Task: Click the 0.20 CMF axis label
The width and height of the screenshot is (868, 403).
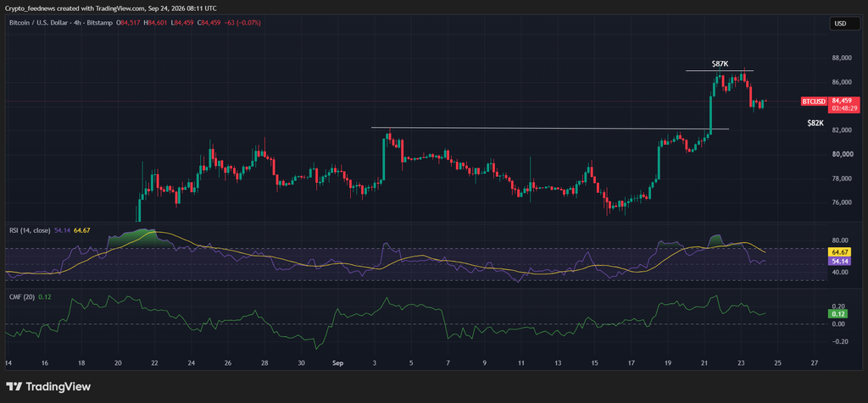Action: coord(837,306)
